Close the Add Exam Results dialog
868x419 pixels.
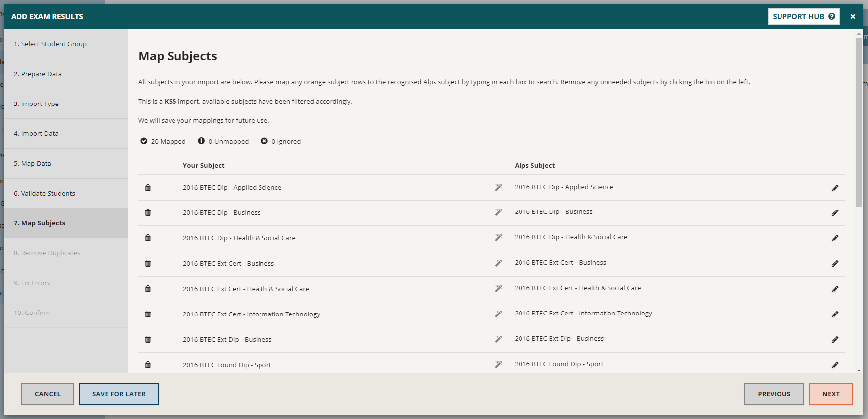852,16
